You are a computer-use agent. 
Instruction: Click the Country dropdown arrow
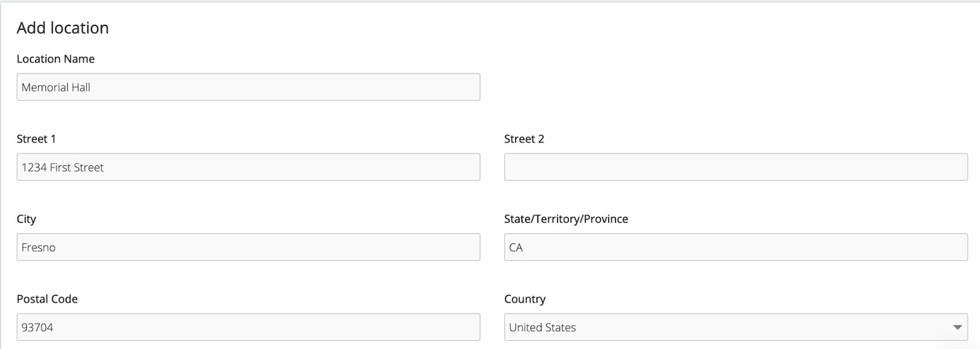pos(957,327)
